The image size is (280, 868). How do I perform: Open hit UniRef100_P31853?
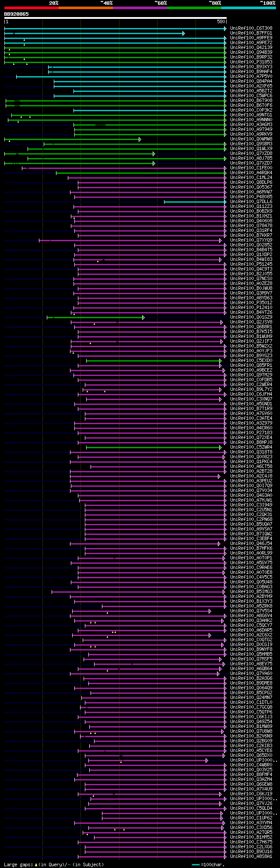pos(251,62)
